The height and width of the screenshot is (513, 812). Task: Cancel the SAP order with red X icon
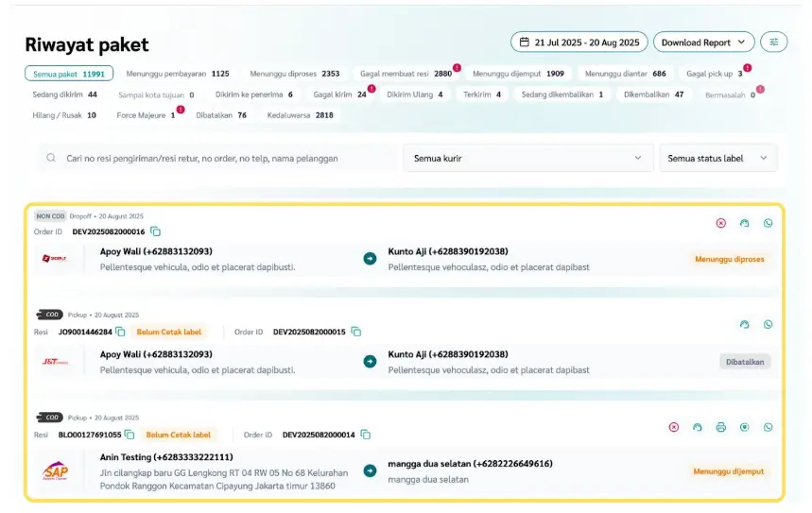(x=673, y=427)
